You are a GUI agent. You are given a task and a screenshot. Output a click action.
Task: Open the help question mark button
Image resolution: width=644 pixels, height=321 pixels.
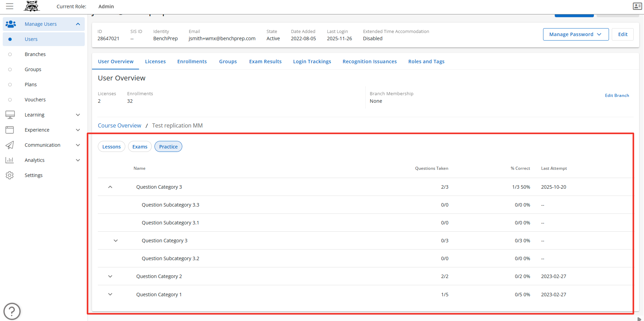12,311
